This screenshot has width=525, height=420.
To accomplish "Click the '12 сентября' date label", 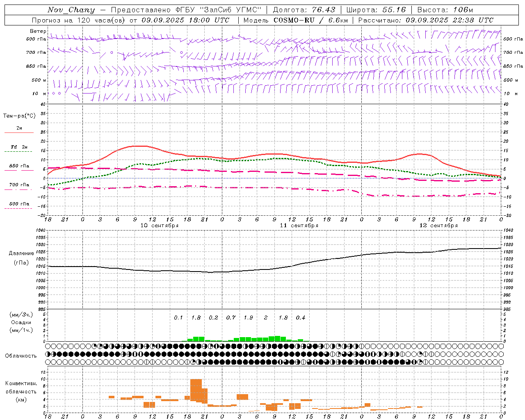I will point(438,225).
